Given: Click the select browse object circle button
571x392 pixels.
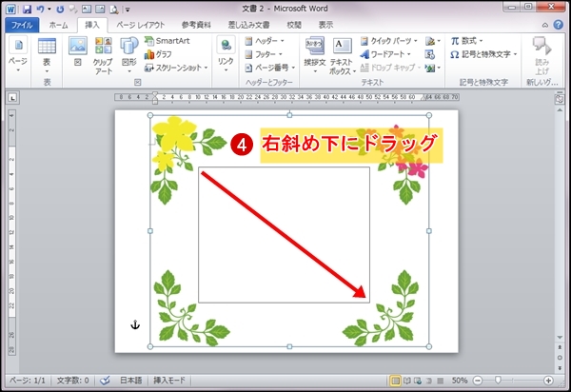Looking at the screenshot, I should 560,358.
